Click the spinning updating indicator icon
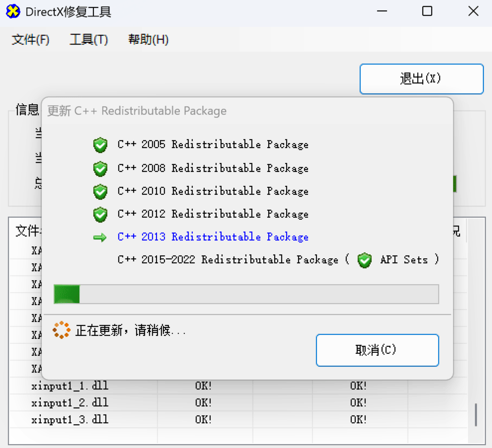This screenshot has width=492, height=448. coord(61,330)
